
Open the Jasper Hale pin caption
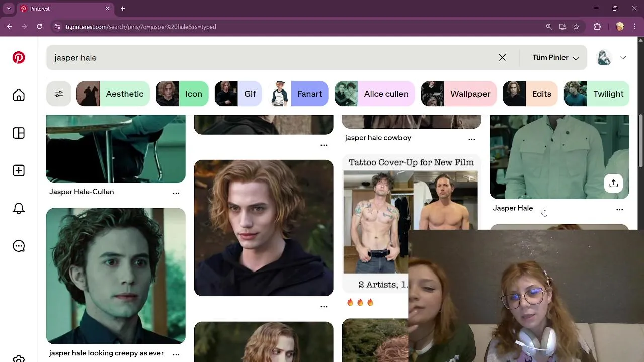coord(513,208)
